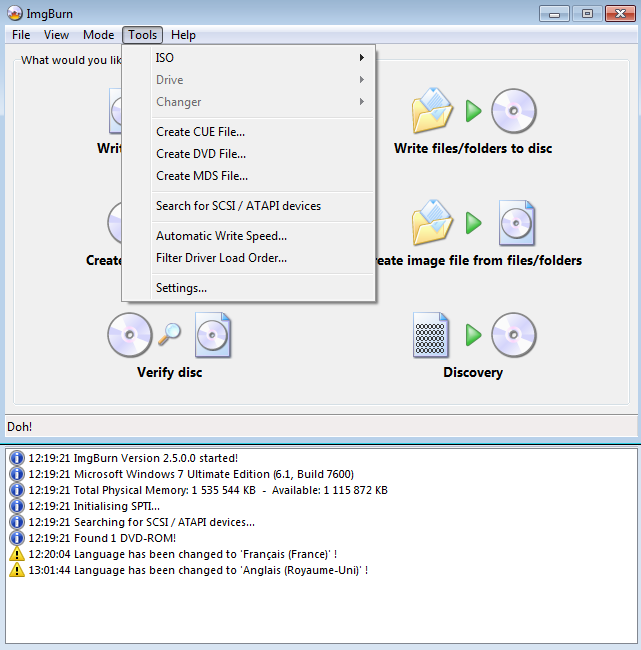Click info icon beside Found 1 DVD-ROM entry
The image size is (641, 650).
(x=17, y=538)
